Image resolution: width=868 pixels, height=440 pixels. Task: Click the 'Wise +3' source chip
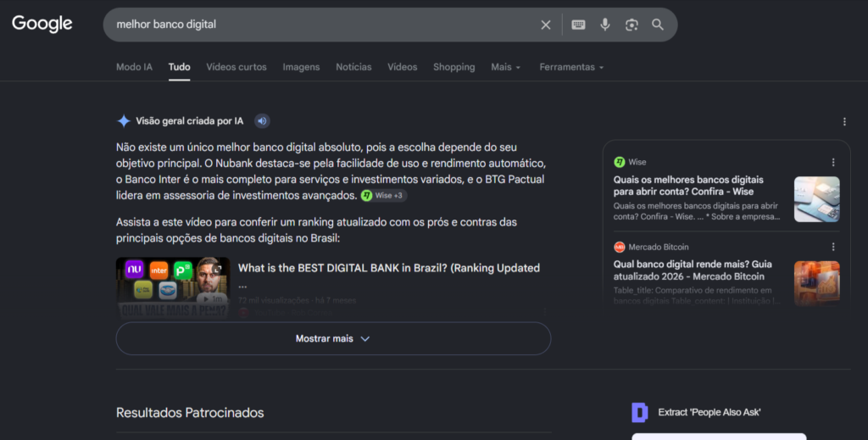coord(384,195)
